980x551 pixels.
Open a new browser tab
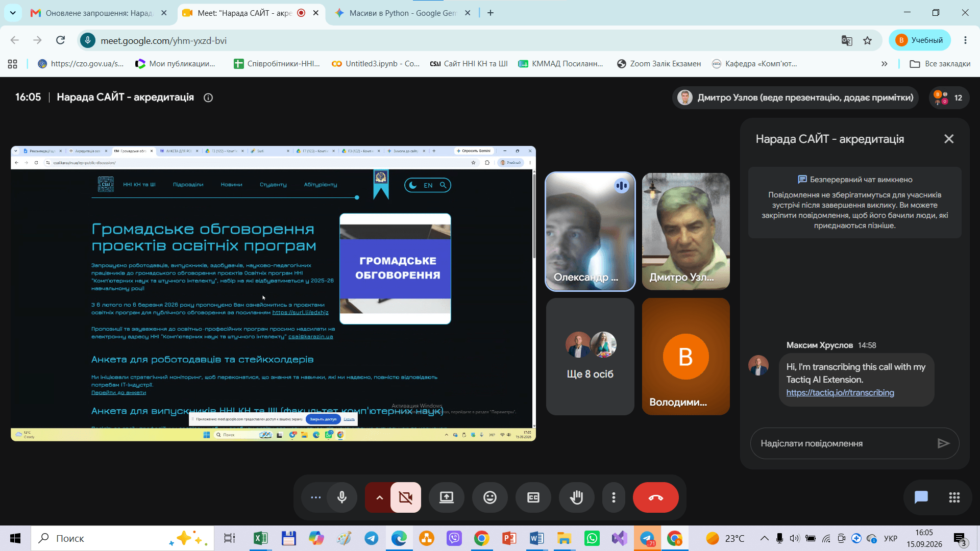click(491, 13)
